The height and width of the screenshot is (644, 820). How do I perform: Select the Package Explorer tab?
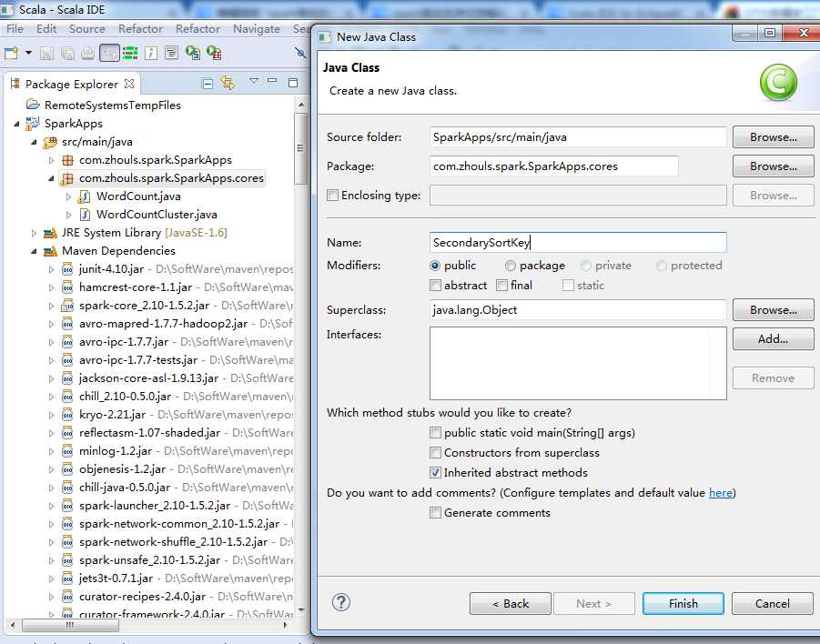pyautogui.click(x=72, y=84)
